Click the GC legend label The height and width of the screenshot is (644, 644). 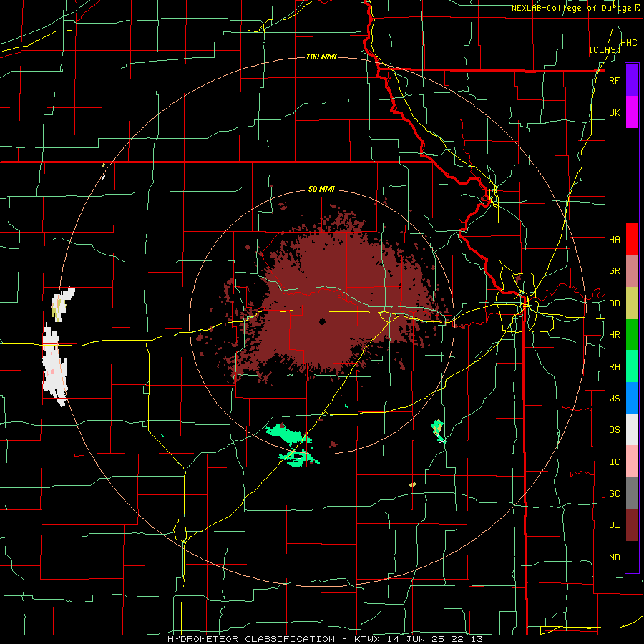614,494
